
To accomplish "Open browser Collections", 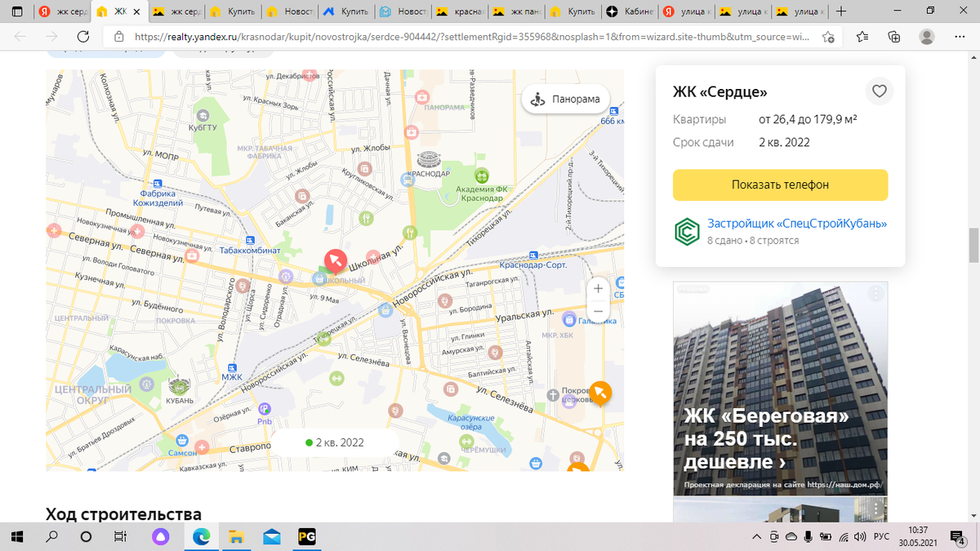I will tap(894, 37).
